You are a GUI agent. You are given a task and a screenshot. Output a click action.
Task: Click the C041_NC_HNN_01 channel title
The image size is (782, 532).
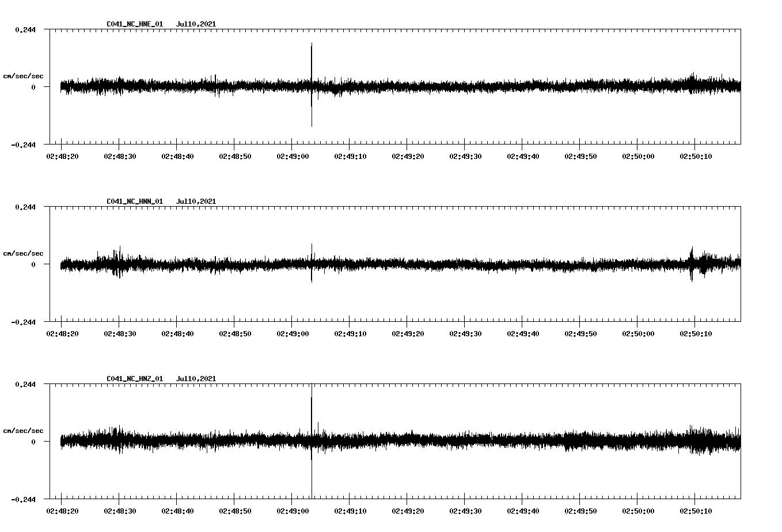[x=135, y=202]
